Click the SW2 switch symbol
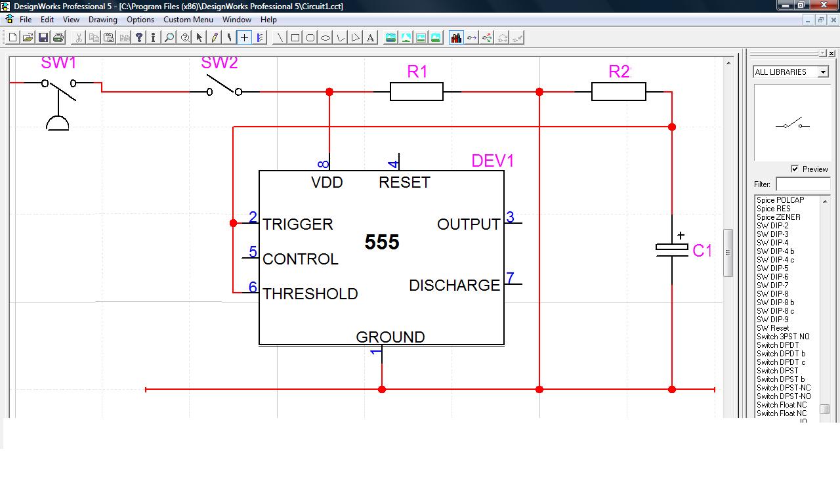Image resolution: width=840 pixels, height=504 pixels. pos(224,86)
